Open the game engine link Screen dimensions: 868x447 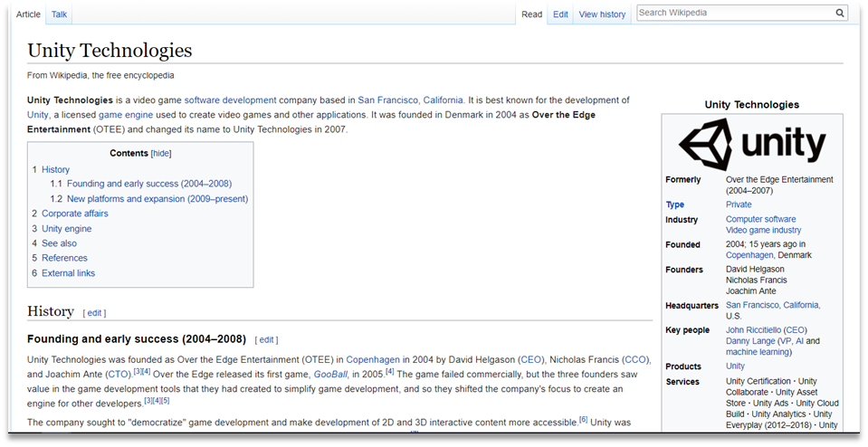126,115
